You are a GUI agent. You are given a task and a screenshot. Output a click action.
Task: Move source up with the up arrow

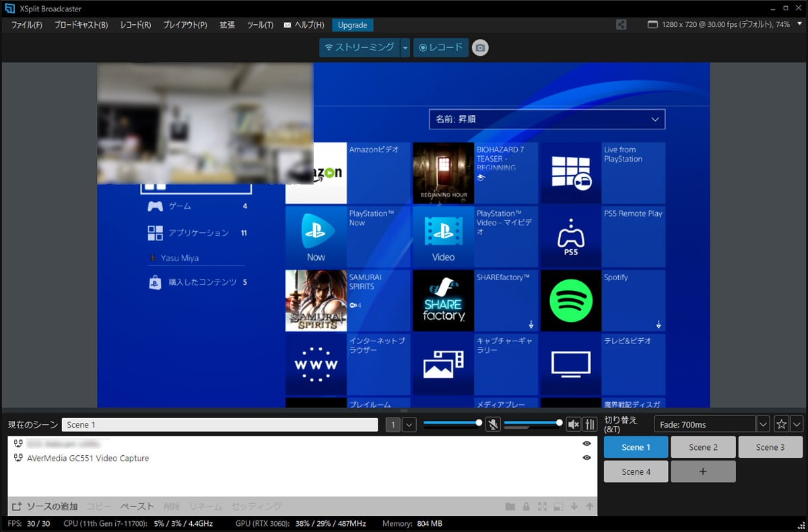[x=590, y=506]
